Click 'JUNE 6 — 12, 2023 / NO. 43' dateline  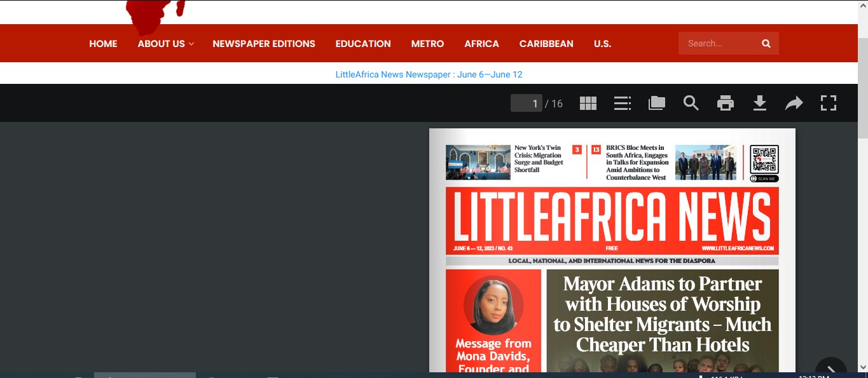click(x=483, y=248)
